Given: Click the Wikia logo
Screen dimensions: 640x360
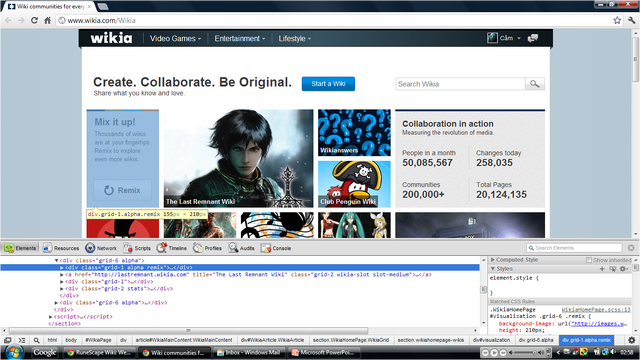Looking at the screenshot, I should click(111, 38).
